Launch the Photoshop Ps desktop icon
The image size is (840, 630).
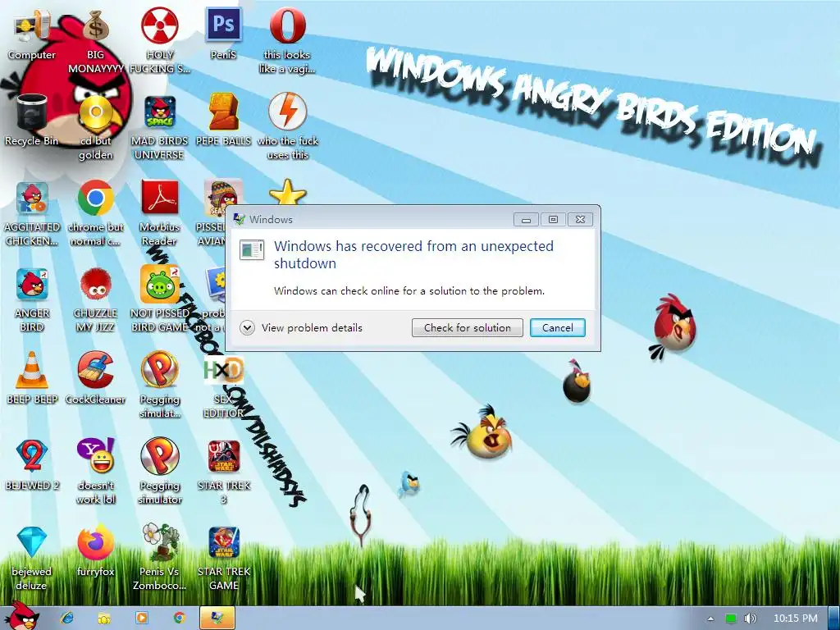[223, 32]
